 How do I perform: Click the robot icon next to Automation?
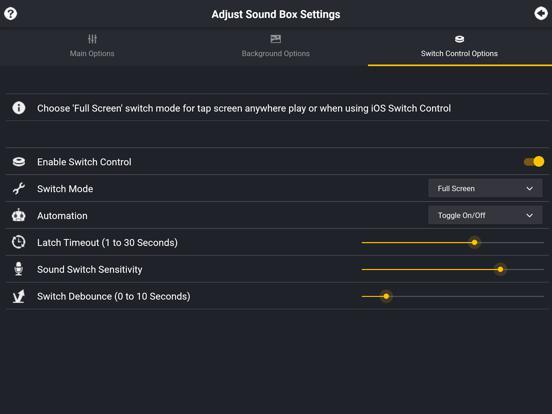(19, 215)
